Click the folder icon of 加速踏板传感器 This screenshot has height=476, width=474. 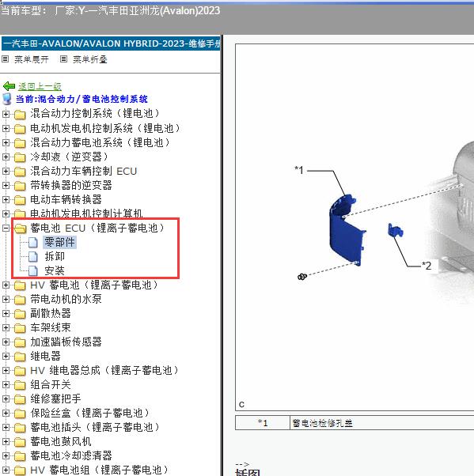[20, 342]
